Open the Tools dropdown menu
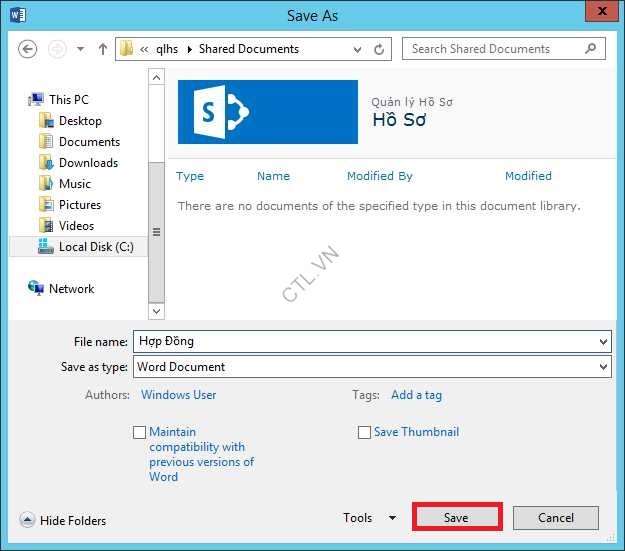 pos(369,518)
